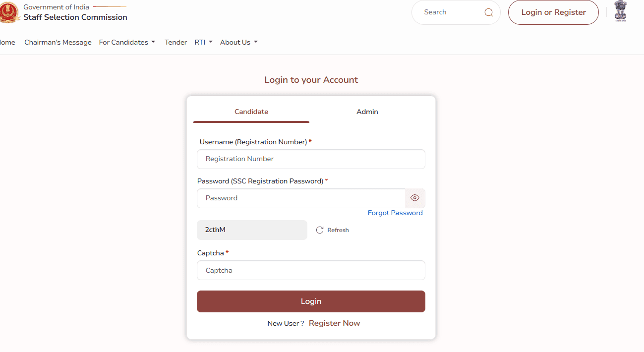Click the search magnifier icon

coord(488,12)
